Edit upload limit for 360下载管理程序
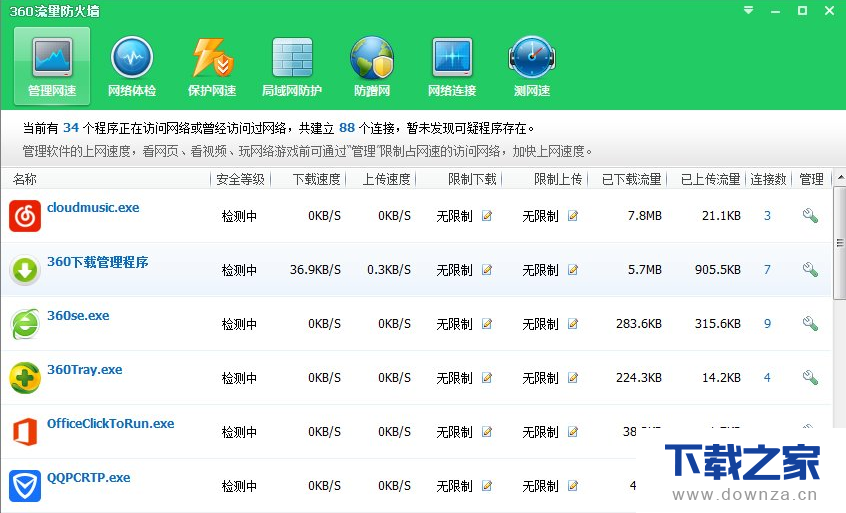 pyautogui.click(x=573, y=270)
